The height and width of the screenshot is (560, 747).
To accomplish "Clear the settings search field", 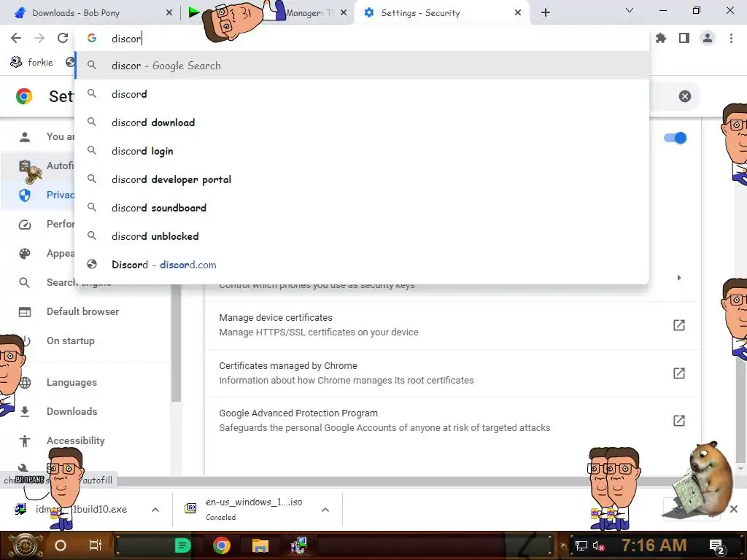I will pyautogui.click(x=684, y=96).
